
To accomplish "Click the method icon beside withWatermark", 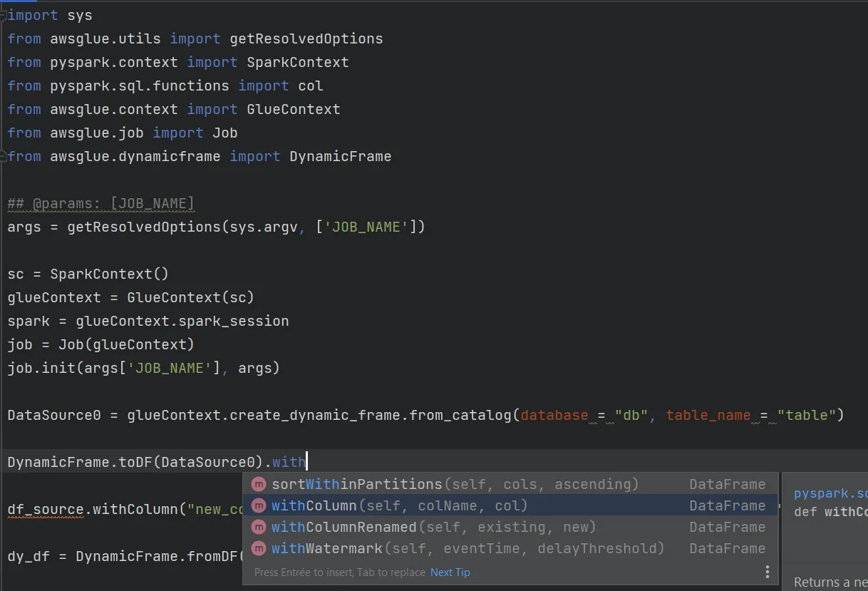I will pyautogui.click(x=258, y=549).
